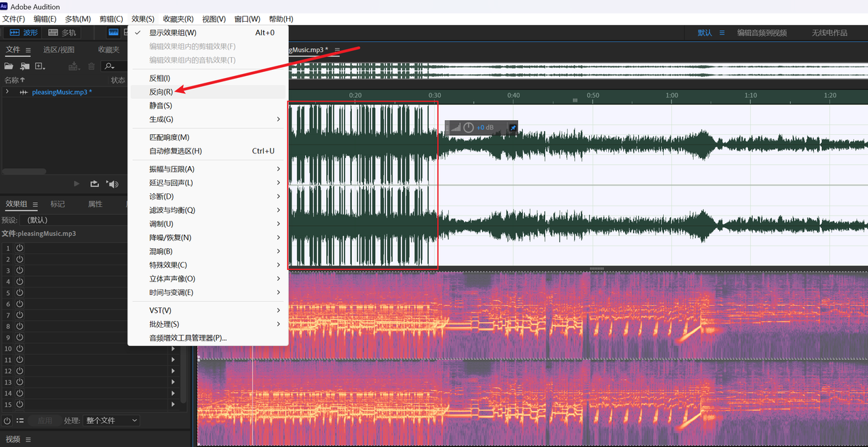
Task: Select 反向(R) in the Effects menu
Action: (161, 92)
